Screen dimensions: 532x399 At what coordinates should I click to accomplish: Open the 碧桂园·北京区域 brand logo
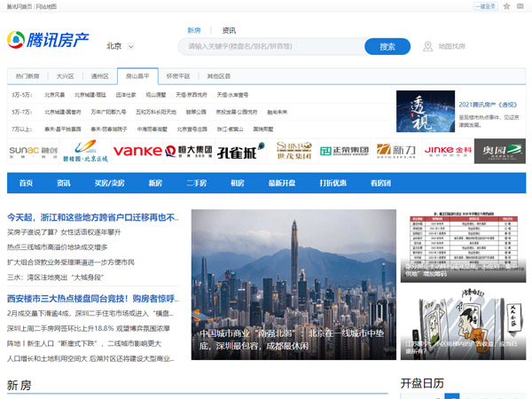pos(85,151)
